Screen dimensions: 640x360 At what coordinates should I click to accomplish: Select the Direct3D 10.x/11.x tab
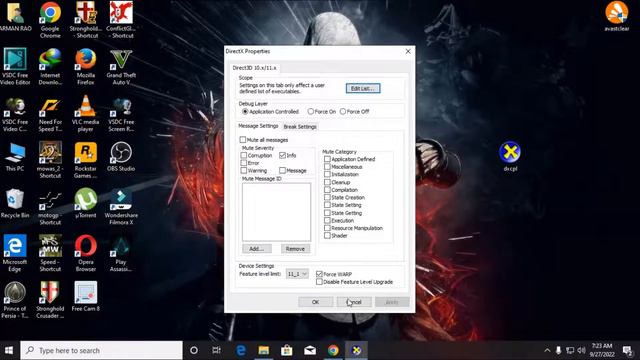coord(254,68)
